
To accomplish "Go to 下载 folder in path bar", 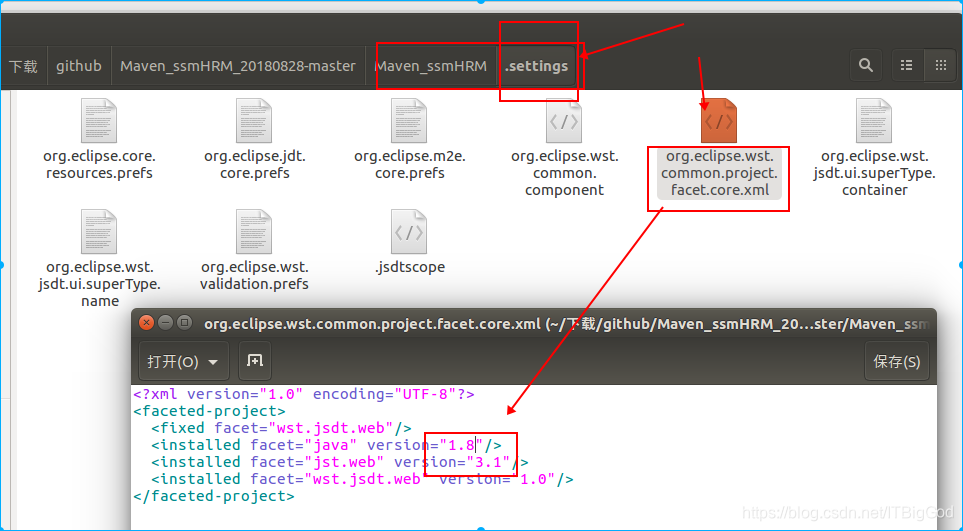I will pyautogui.click(x=23, y=66).
